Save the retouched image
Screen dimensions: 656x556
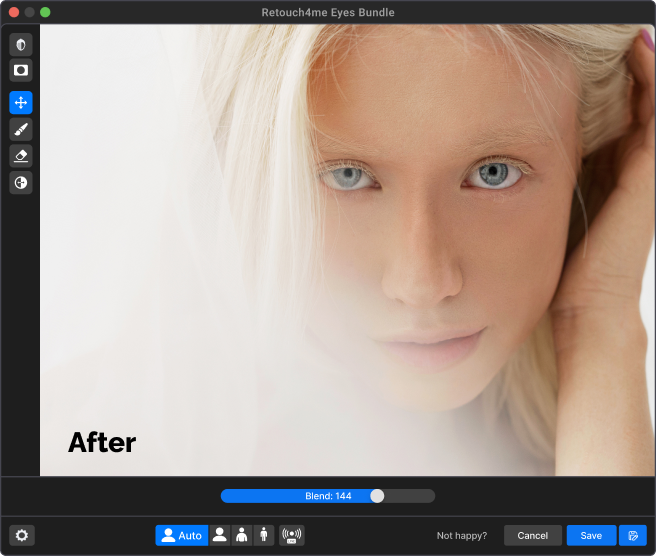click(591, 536)
